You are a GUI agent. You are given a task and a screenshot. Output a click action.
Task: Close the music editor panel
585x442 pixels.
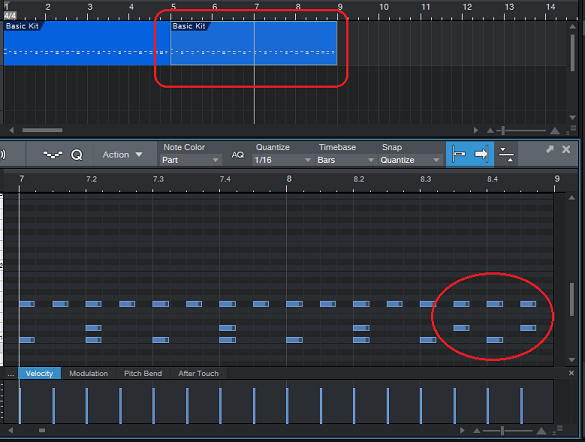tap(566, 149)
